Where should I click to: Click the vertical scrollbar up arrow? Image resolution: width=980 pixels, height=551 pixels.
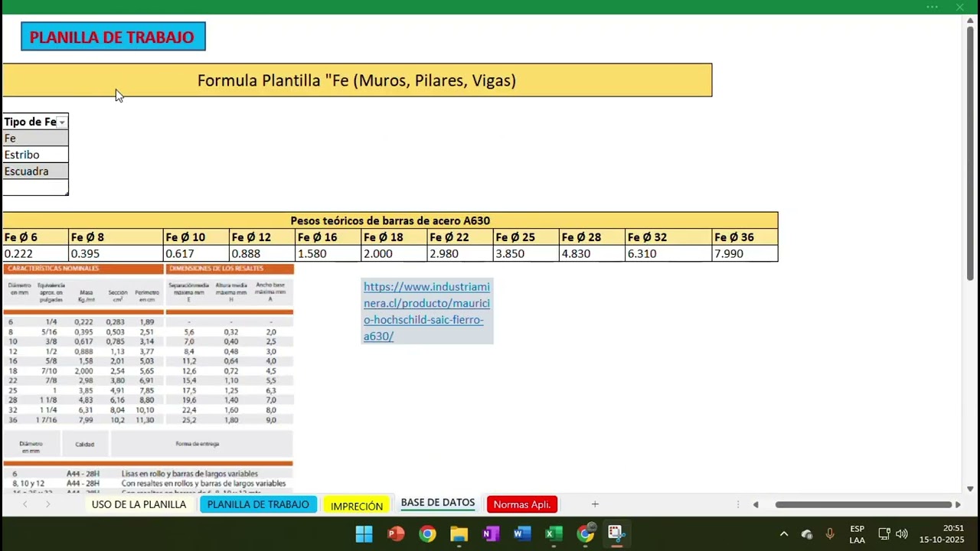pyautogui.click(x=970, y=21)
